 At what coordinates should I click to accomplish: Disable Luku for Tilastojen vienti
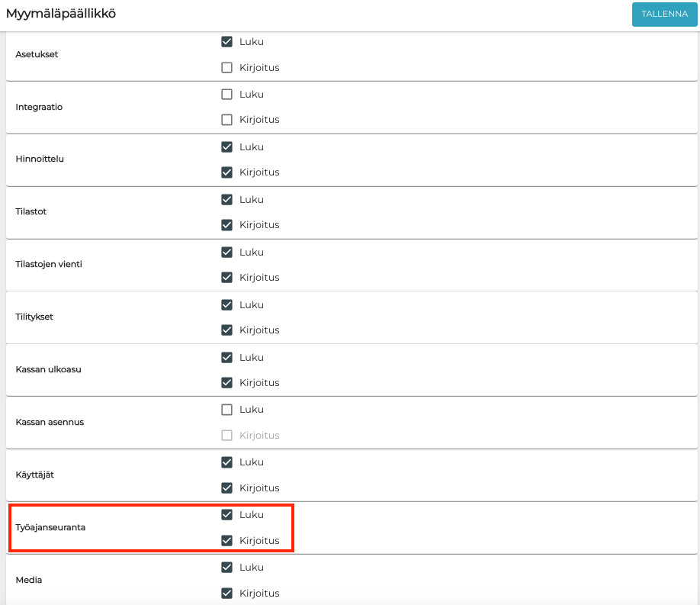click(x=226, y=252)
